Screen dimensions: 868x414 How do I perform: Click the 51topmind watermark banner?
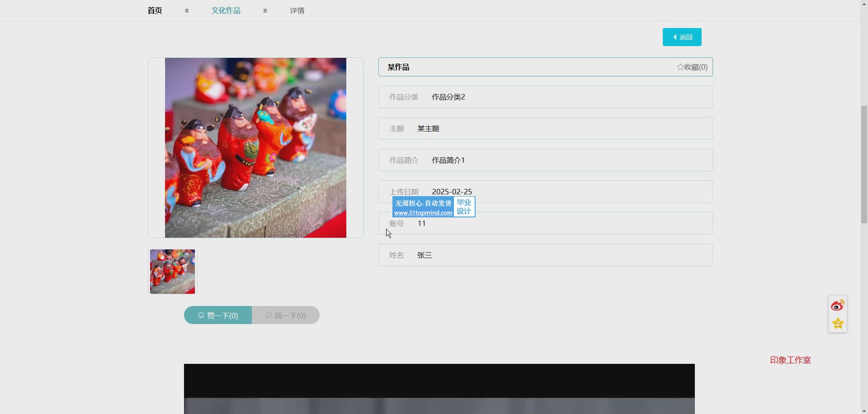pos(433,207)
